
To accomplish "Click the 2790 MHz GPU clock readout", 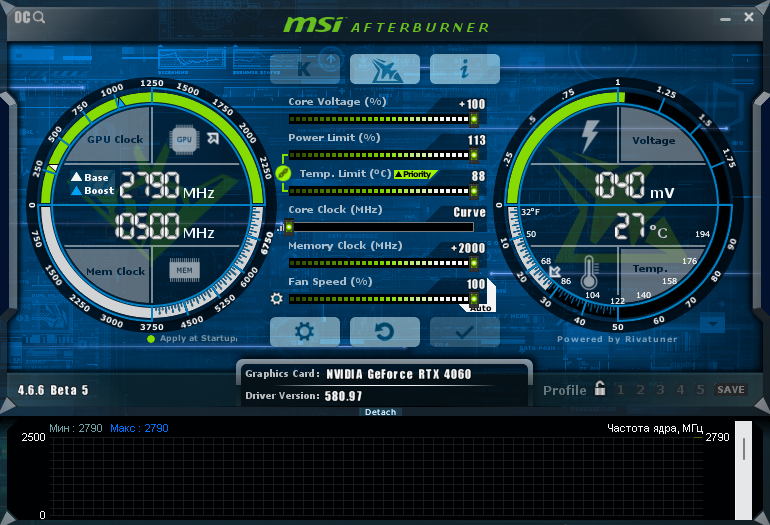I will pyautogui.click(x=167, y=186).
